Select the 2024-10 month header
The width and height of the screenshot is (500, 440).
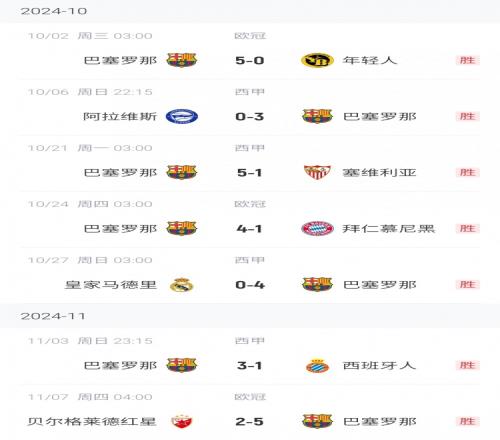point(54,11)
